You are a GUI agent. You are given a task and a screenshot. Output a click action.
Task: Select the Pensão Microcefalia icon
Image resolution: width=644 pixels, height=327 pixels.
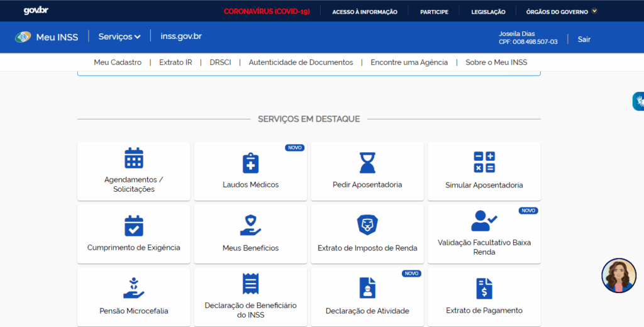click(133, 288)
